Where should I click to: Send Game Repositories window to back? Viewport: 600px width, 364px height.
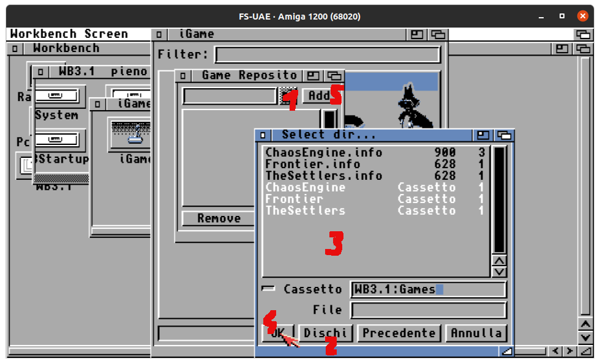point(334,76)
